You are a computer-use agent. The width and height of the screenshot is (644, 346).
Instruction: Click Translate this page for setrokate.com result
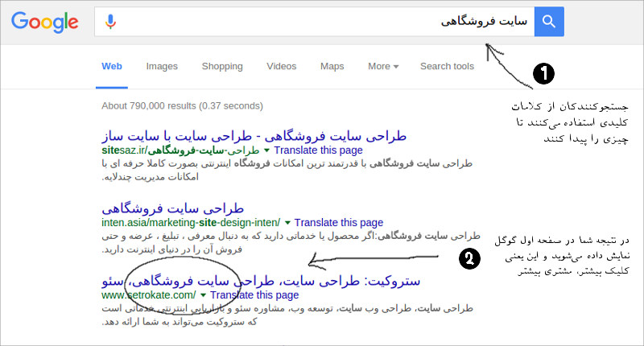(x=254, y=295)
